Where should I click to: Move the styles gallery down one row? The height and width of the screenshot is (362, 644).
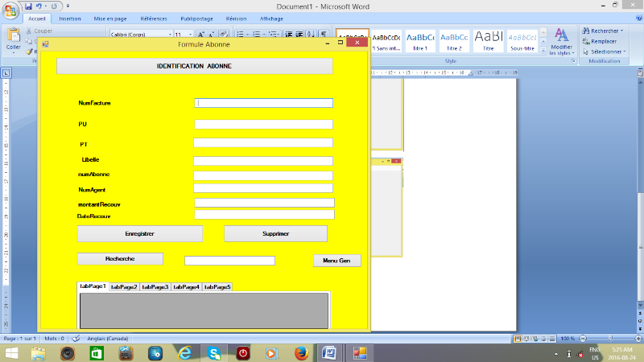(543, 42)
